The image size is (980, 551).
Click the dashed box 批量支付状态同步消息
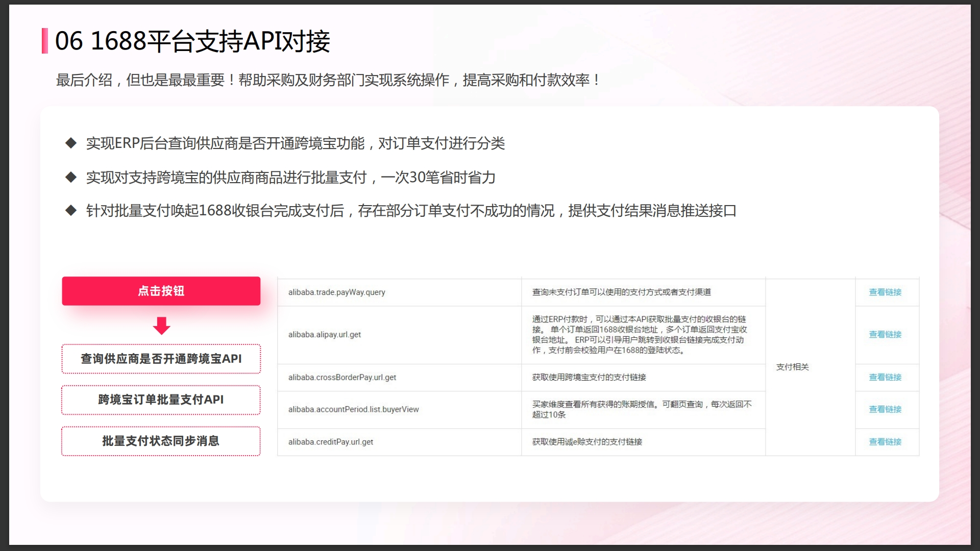tap(161, 441)
